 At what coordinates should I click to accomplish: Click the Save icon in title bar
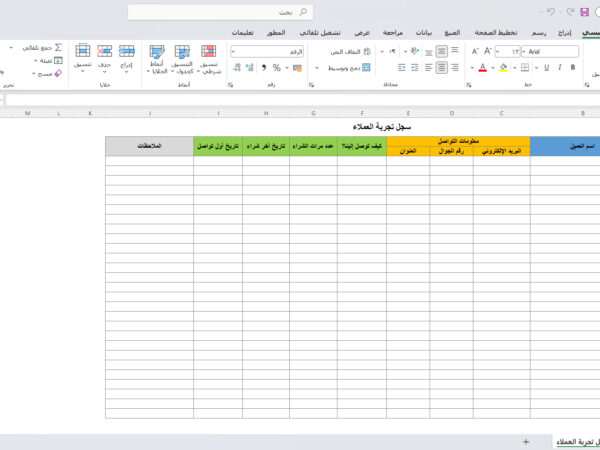pyautogui.click(x=584, y=12)
